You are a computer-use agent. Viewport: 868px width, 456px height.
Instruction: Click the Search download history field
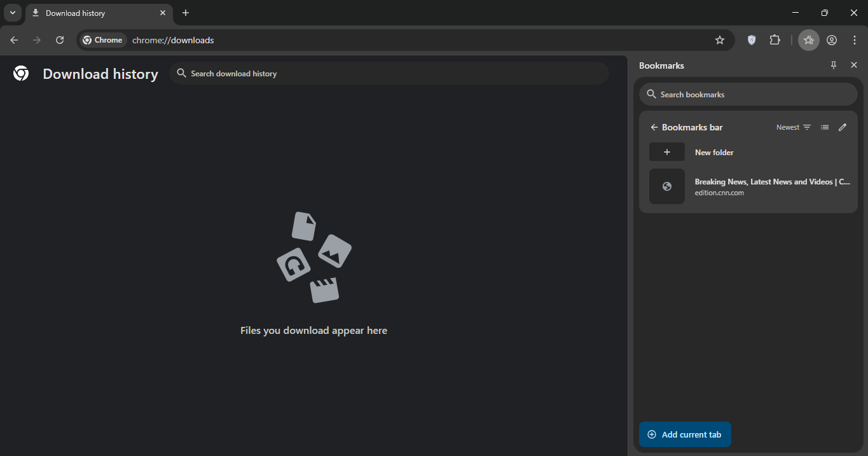pos(389,74)
